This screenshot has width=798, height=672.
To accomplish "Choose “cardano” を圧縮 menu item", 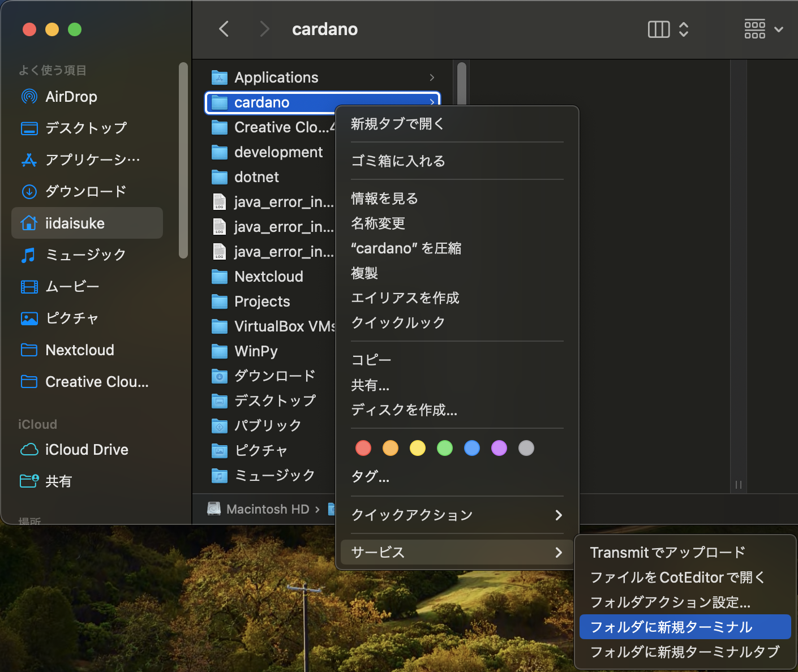I will click(457, 248).
